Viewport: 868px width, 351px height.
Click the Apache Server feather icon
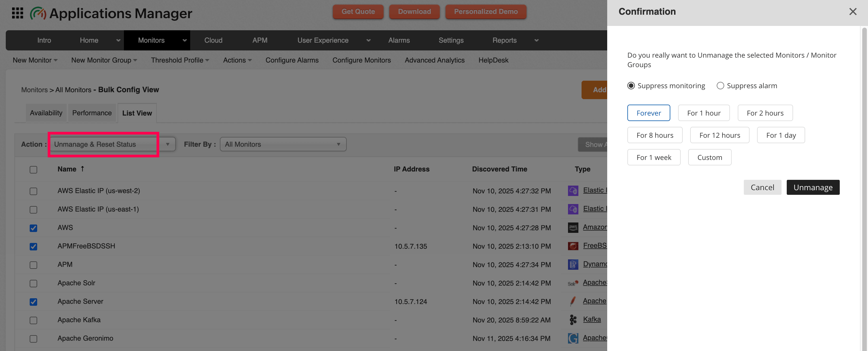point(573,301)
